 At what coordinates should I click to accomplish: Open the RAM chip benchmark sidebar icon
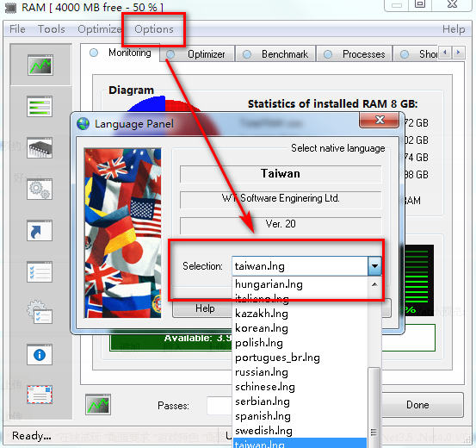tap(40, 147)
